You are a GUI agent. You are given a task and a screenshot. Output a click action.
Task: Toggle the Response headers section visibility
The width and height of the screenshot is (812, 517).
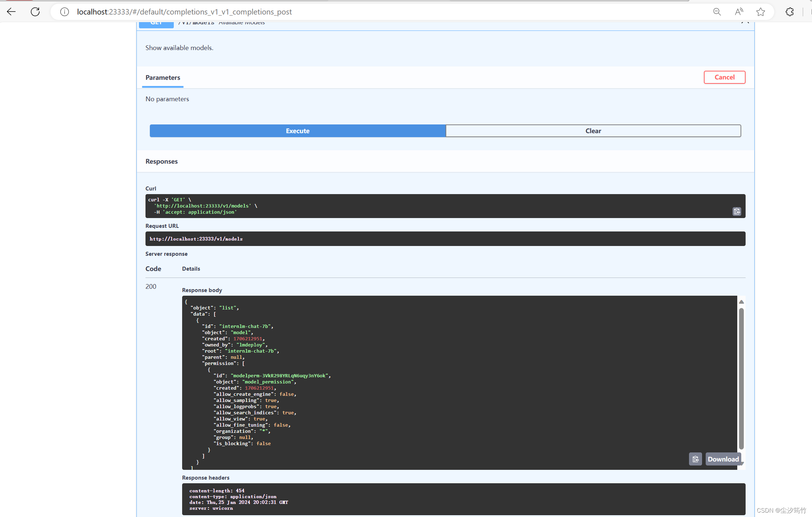[205, 477]
